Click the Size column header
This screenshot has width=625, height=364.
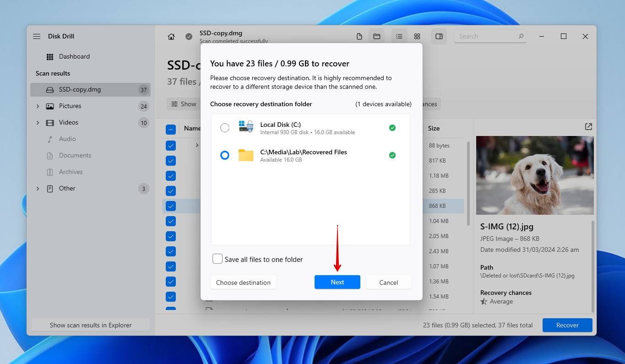pyautogui.click(x=434, y=128)
